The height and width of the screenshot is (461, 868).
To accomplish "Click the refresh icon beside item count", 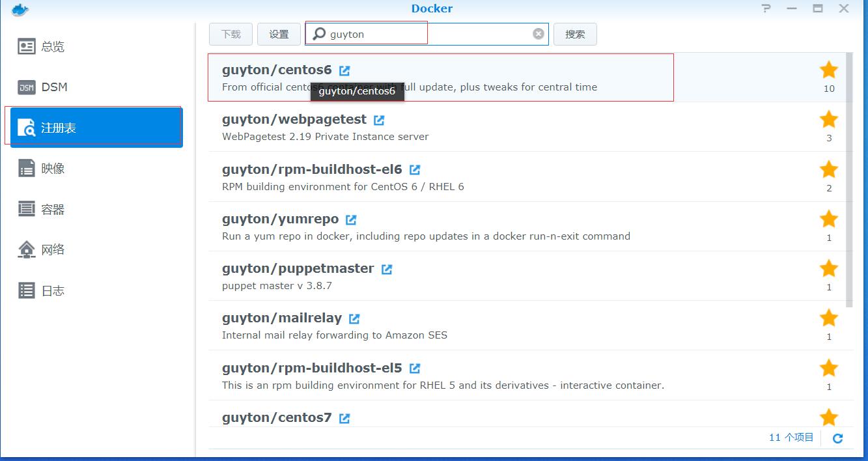I will (838, 438).
